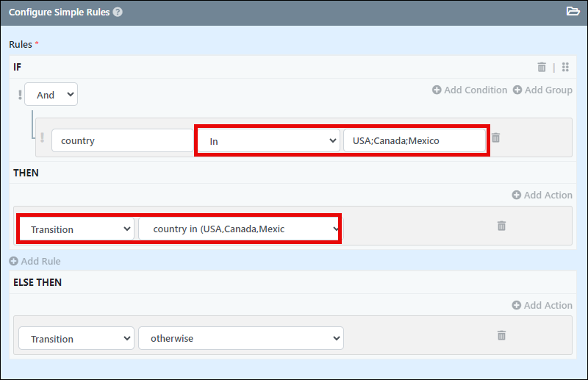Click the rule drag handle grid icon
Image resolution: width=588 pixels, height=380 pixels.
pyautogui.click(x=565, y=67)
